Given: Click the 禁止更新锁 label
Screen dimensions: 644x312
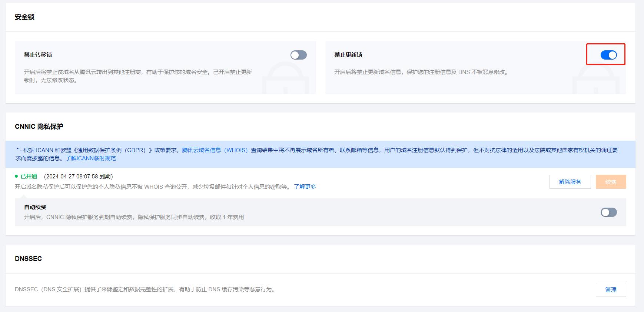Looking at the screenshot, I should pyautogui.click(x=348, y=54).
